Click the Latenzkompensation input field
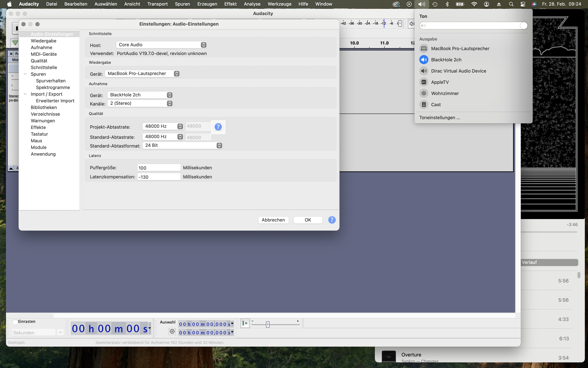The width and height of the screenshot is (588, 368). [x=159, y=177]
